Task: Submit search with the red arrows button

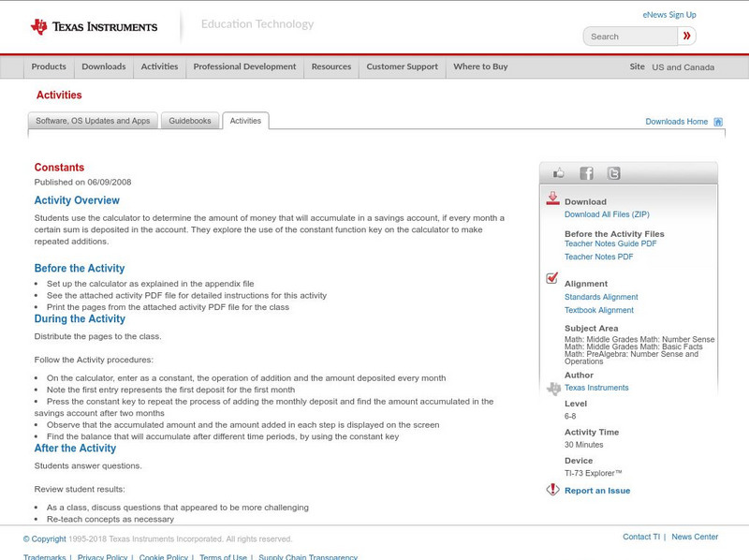Action: pyautogui.click(x=686, y=36)
